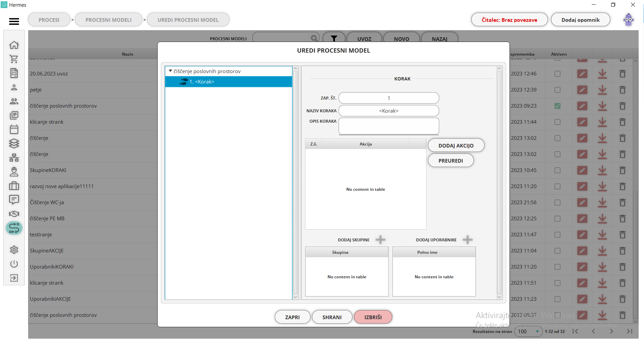Open settings gear in sidebar
The height and width of the screenshot is (344, 644).
click(x=14, y=250)
